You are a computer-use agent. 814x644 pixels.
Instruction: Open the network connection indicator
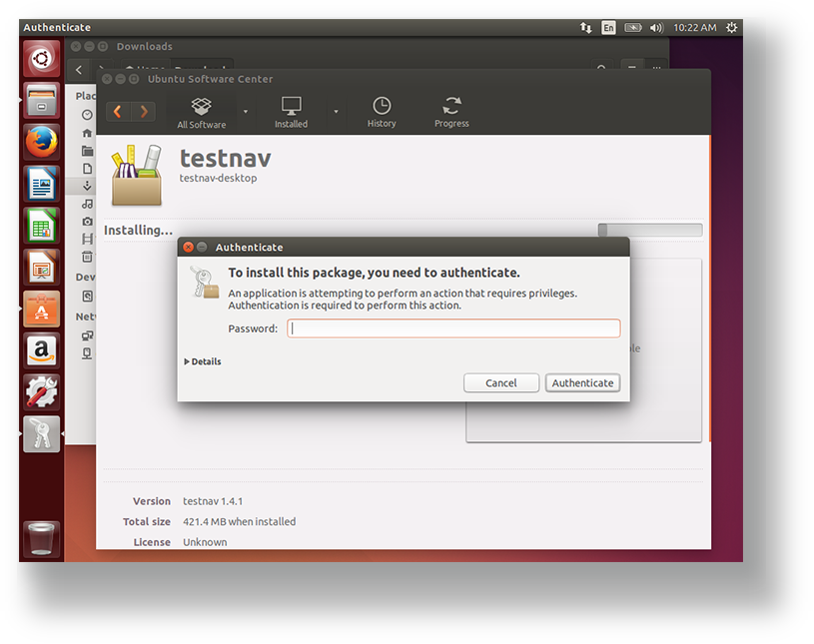tap(585, 28)
